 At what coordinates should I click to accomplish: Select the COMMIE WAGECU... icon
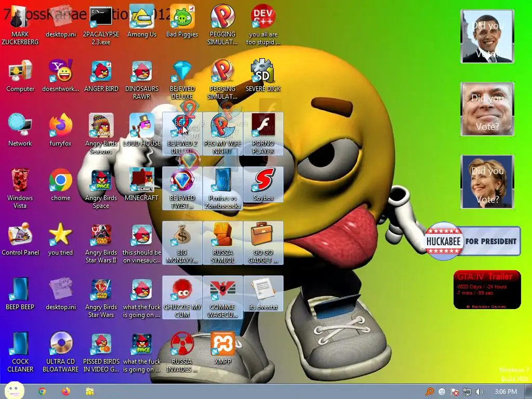[222, 298]
